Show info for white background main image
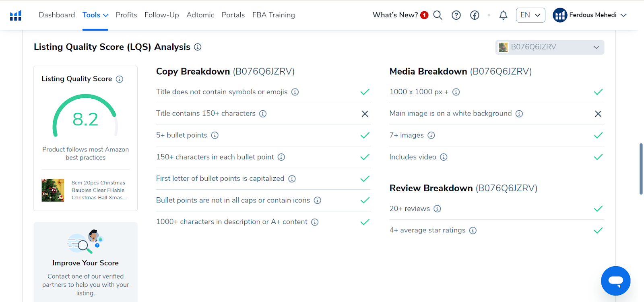This screenshot has height=302, width=644. (x=519, y=114)
